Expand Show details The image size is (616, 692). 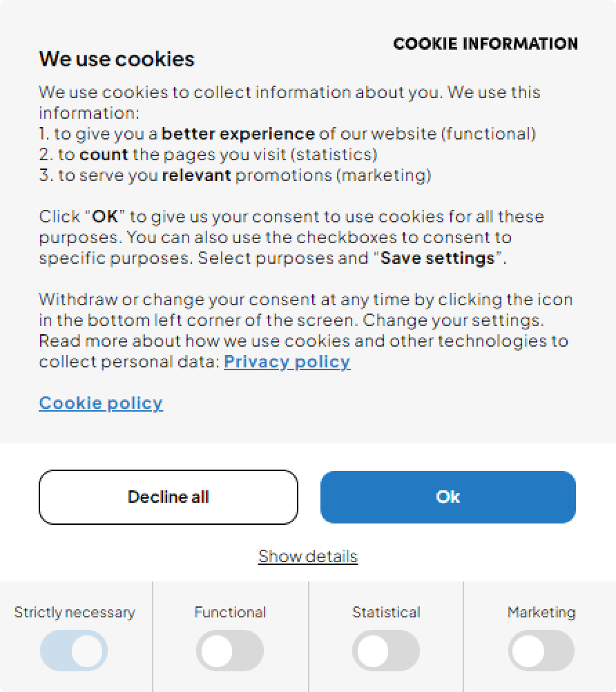click(308, 556)
